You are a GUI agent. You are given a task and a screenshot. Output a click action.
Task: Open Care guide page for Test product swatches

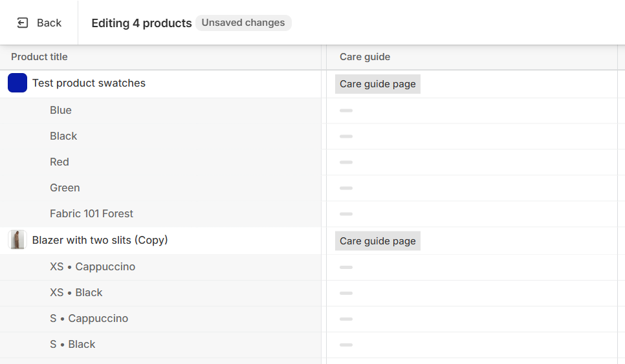coord(378,84)
